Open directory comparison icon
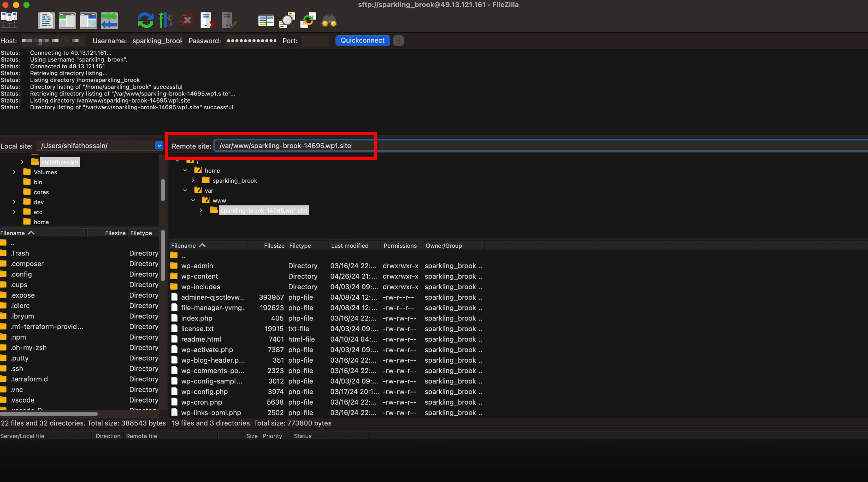 (x=266, y=20)
